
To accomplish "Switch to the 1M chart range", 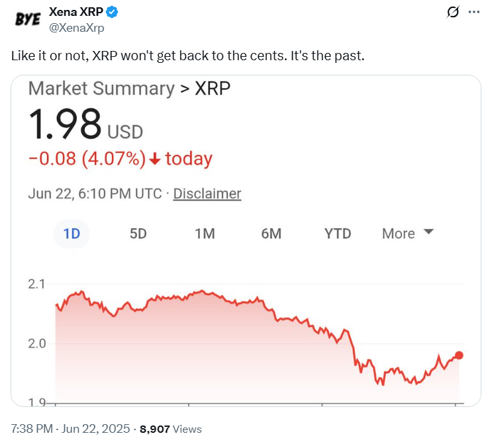I will tap(205, 234).
